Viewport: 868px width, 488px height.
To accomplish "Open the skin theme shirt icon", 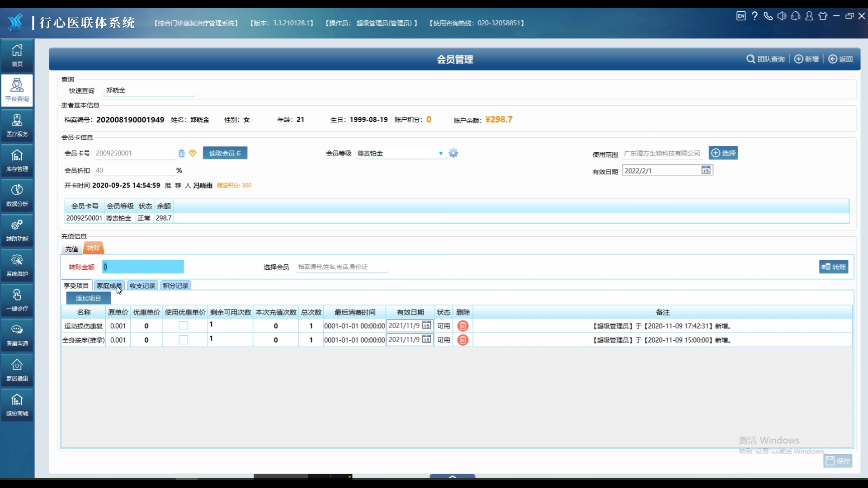I will point(823,16).
